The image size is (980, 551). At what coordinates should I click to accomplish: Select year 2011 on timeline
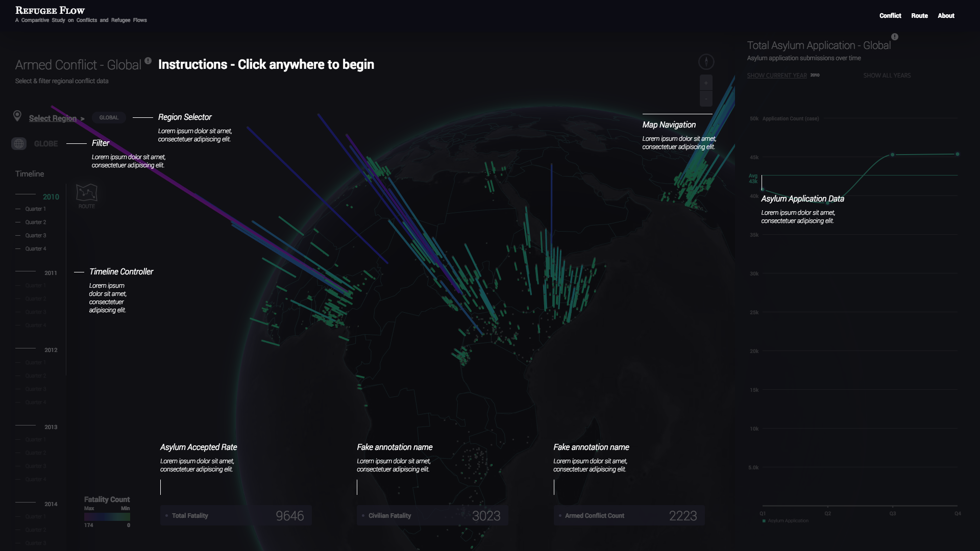coord(51,273)
